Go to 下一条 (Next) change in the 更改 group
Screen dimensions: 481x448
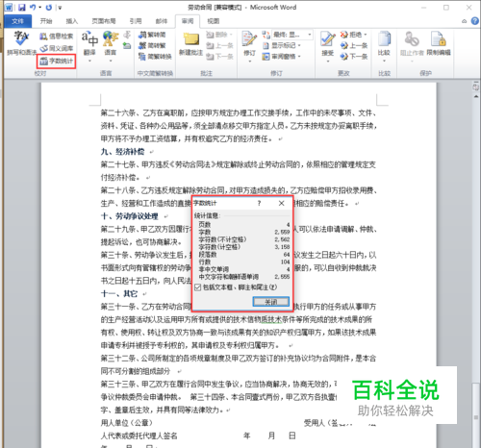[x=354, y=57]
